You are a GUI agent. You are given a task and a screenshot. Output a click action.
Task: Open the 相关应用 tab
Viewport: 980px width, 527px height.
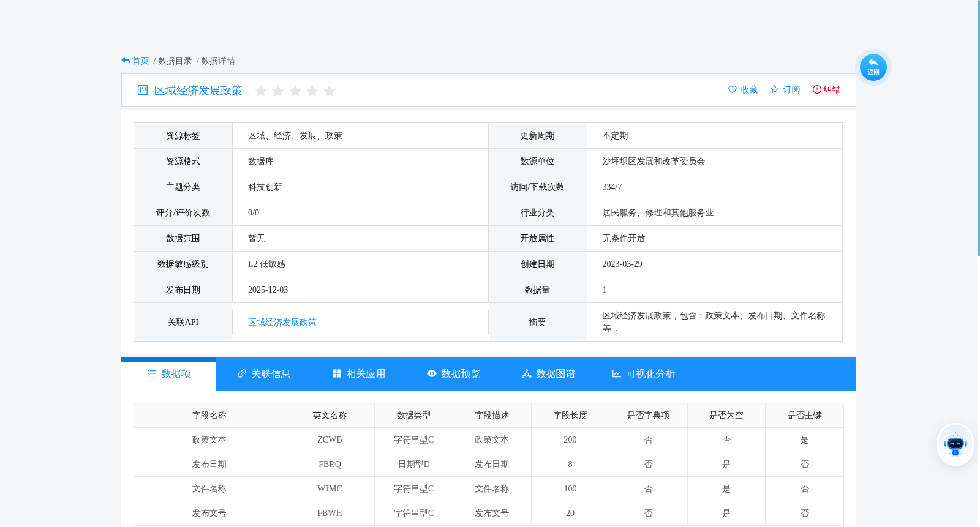pos(359,374)
